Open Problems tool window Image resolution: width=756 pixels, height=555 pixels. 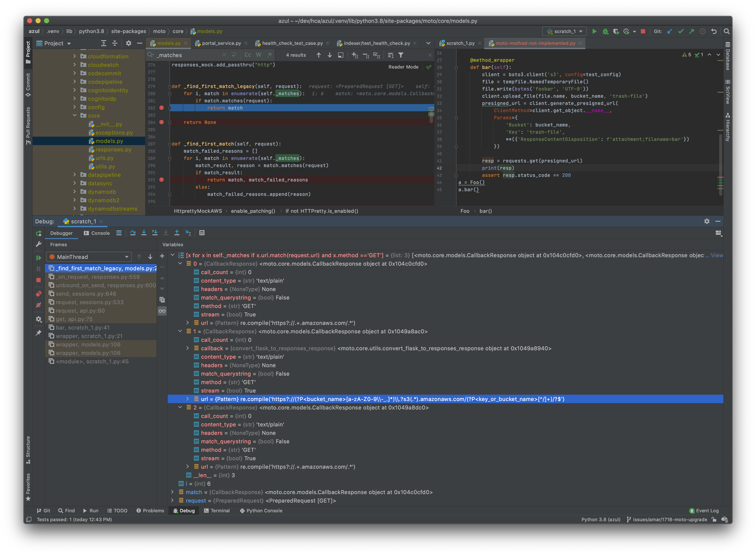150,511
